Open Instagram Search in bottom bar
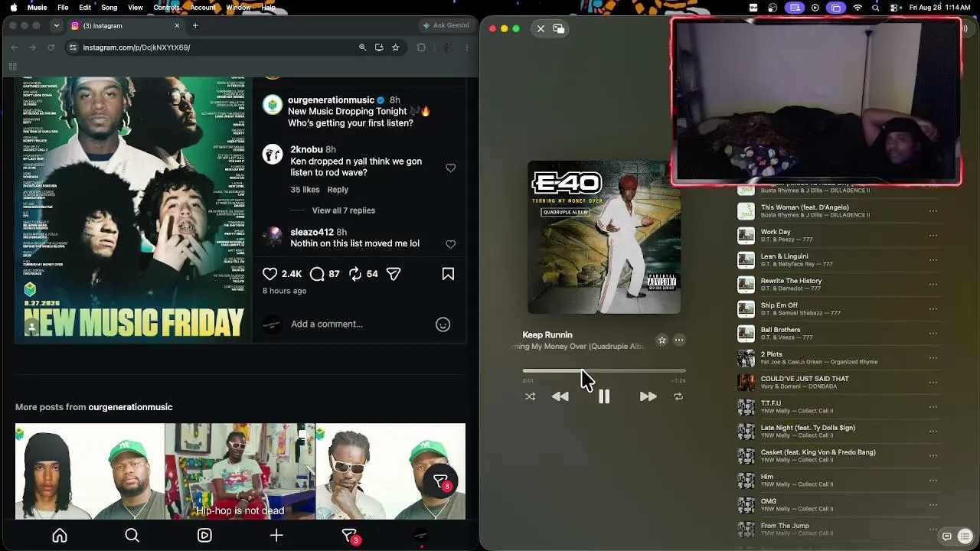The image size is (980, 551). pos(132,536)
